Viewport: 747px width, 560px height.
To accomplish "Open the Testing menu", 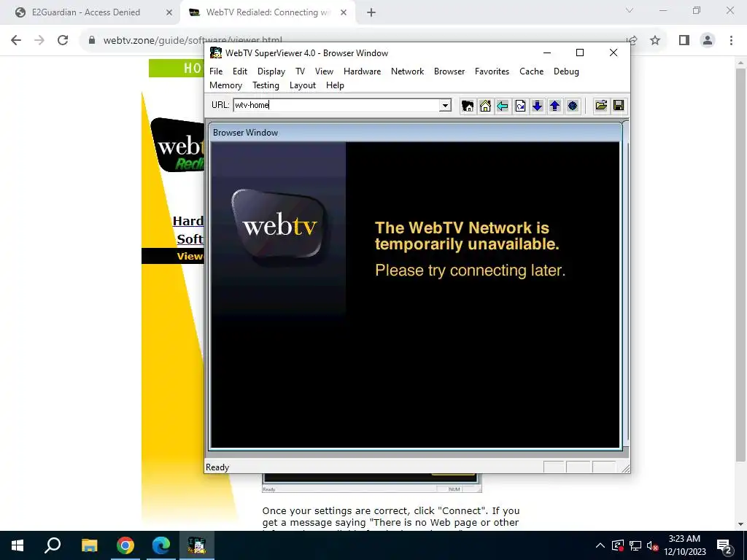I will (266, 85).
